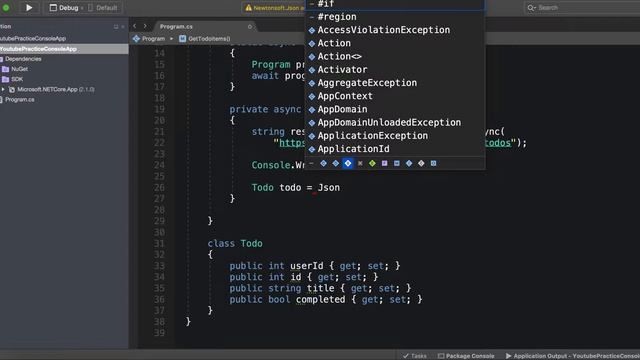This screenshot has height=360, width=640.
Task: Choose ApplicationException from completion list
Action: point(395,136)
